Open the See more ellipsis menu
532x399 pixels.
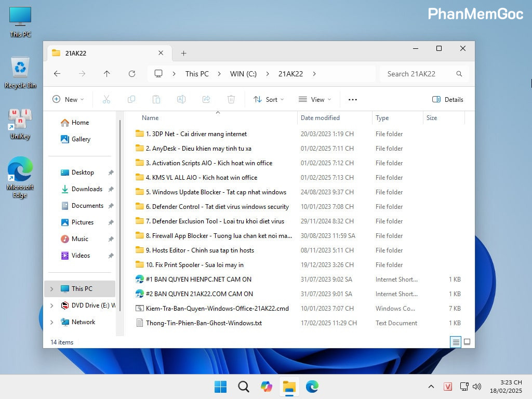[353, 99]
